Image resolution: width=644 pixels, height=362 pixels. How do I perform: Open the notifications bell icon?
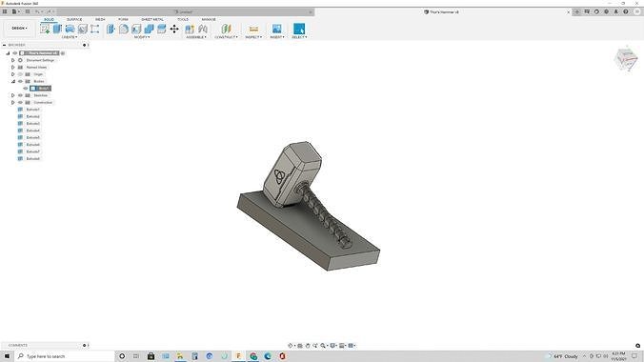click(616, 12)
